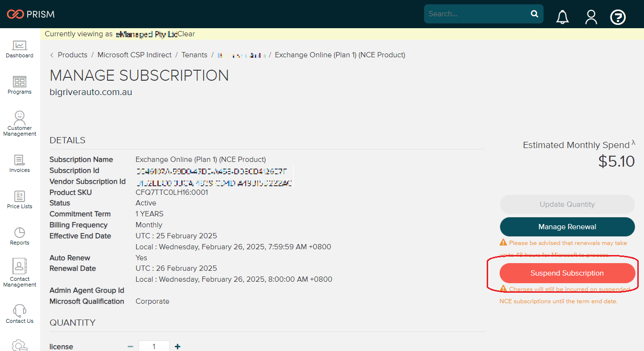
Task: Click Renewal Date UTC 26 February 2025
Action: tap(176, 268)
